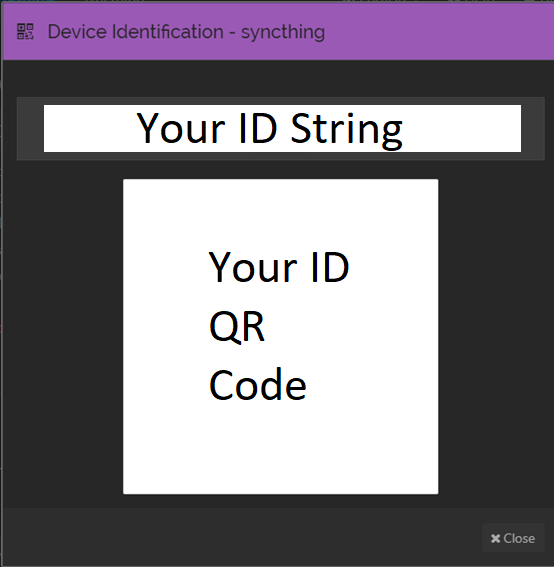
Task: Click the 'Device Identification - syncthing' title
Action: click(186, 32)
